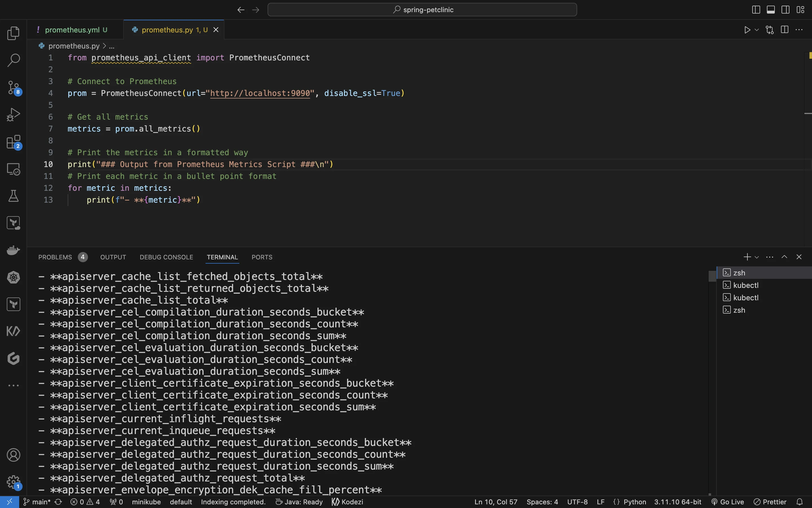Viewport: 812px width, 508px height.
Task: Customize the editor layout
Action: point(801,10)
